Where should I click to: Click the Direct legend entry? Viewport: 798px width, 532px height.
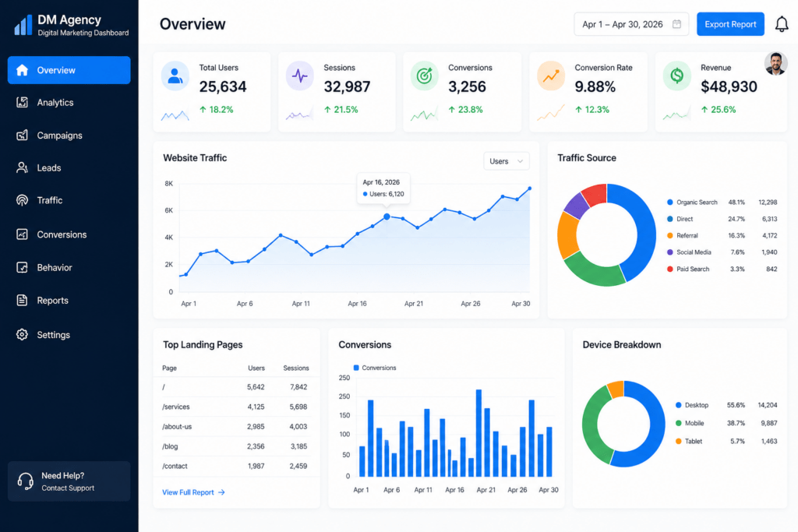pos(722,219)
